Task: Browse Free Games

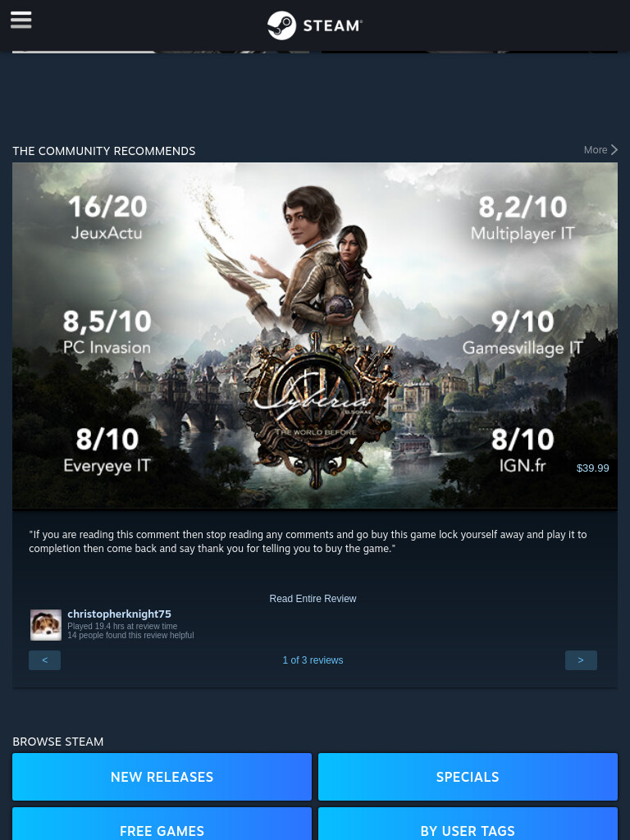Action: point(162,825)
